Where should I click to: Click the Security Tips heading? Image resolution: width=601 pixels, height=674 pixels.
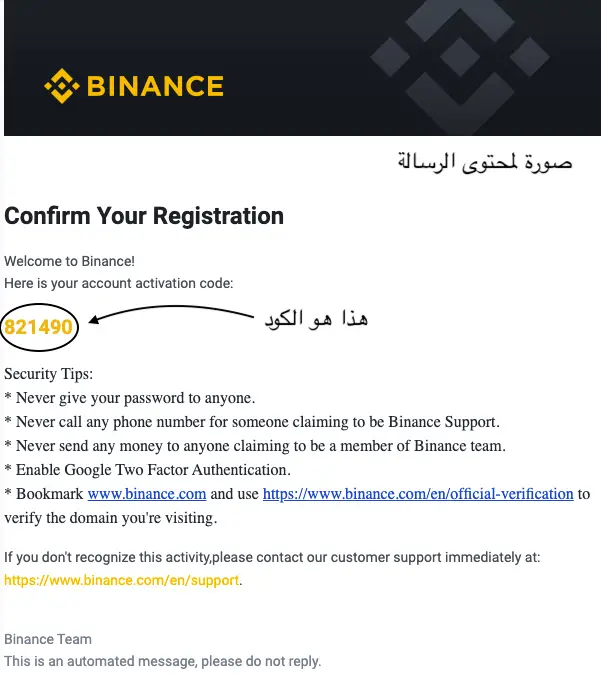pyautogui.click(x=49, y=374)
